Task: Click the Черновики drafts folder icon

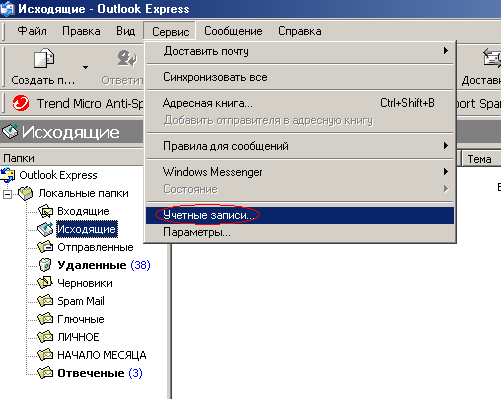Action: pyautogui.click(x=45, y=283)
